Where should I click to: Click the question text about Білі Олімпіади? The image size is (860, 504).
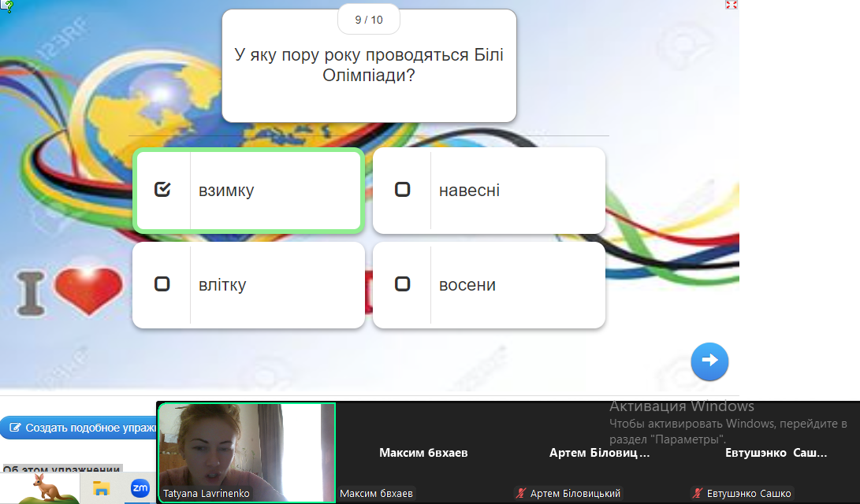pyautogui.click(x=368, y=65)
